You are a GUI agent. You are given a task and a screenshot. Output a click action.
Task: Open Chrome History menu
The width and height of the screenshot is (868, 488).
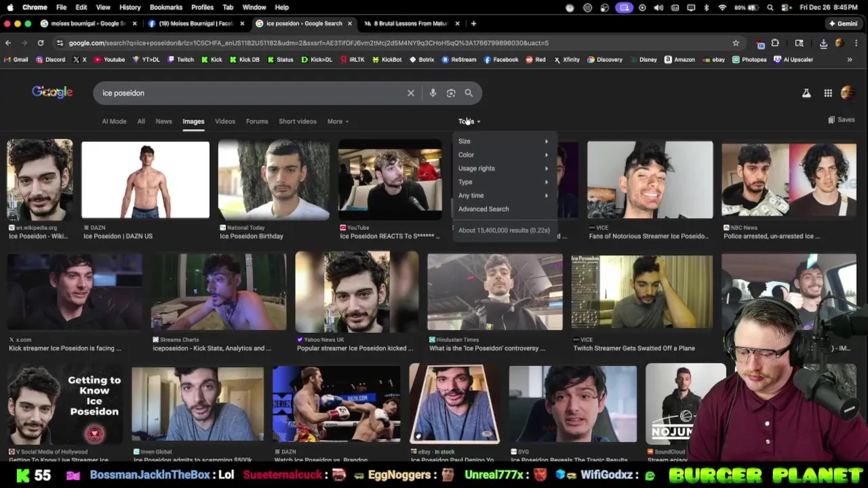tap(130, 7)
